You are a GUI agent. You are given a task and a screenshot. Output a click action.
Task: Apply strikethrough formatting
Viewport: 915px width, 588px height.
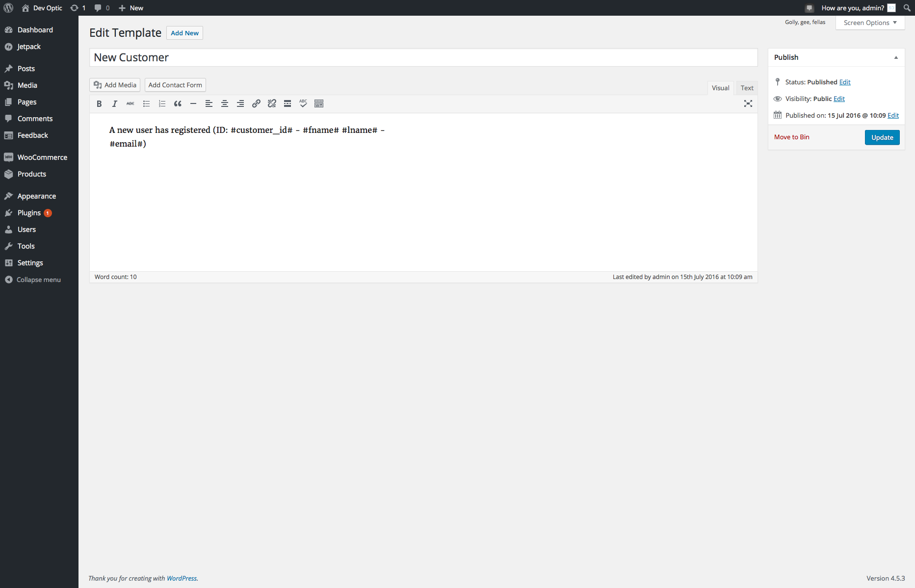(x=131, y=103)
